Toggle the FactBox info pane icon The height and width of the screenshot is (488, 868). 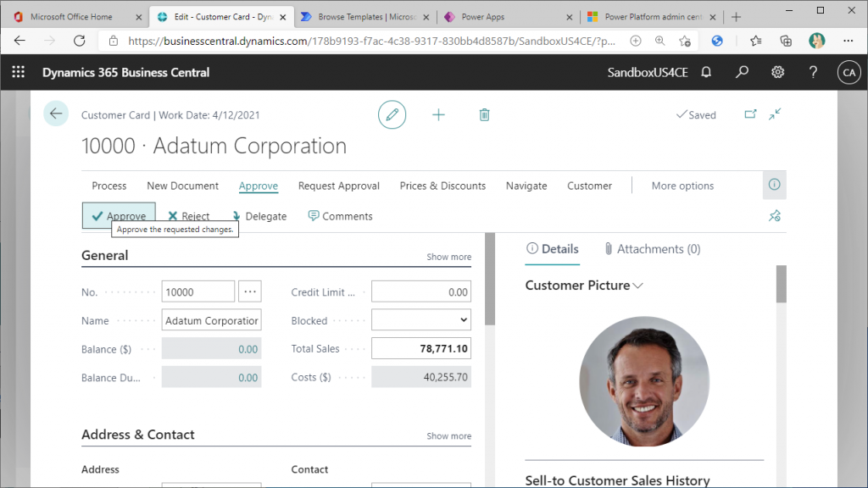coord(775,185)
